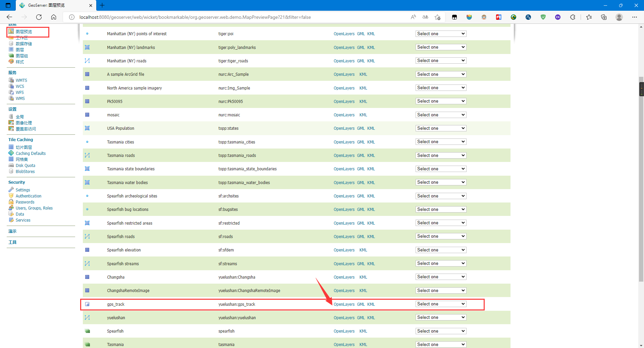Click the layer type icon for gps_track
The height and width of the screenshot is (348, 644).
pyautogui.click(x=87, y=304)
